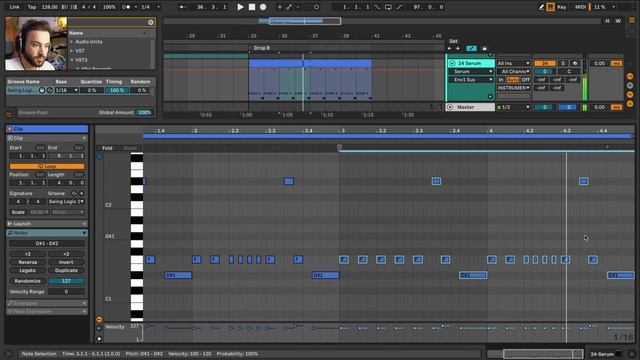Click the lock envelopes icon
Screen dimensions: 640x360
coord(484,49)
